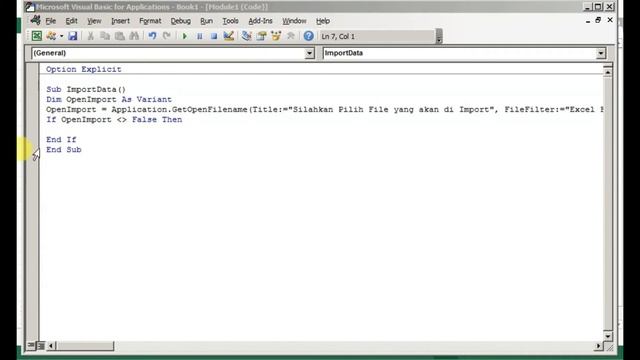The image size is (640, 360).
Task: Run the macro with the green play icon
Action: point(184,36)
